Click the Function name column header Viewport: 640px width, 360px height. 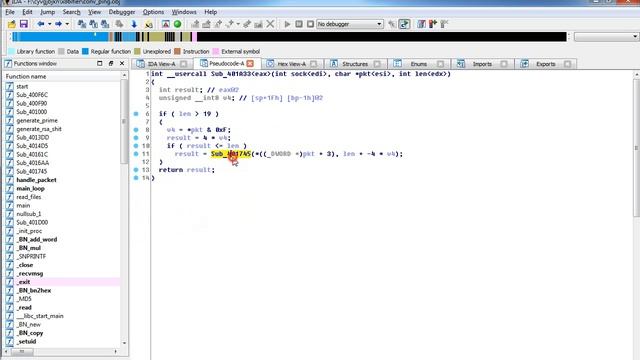[x=62, y=76]
